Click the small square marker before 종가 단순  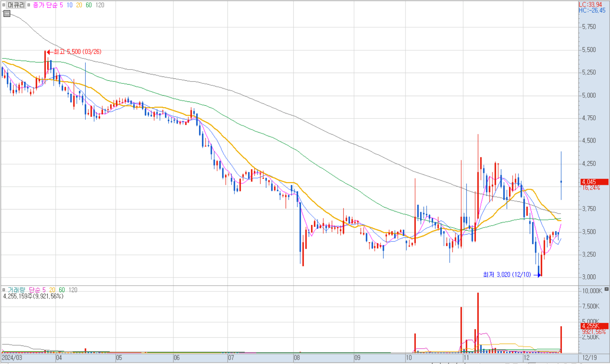pyautogui.click(x=29, y=5)
